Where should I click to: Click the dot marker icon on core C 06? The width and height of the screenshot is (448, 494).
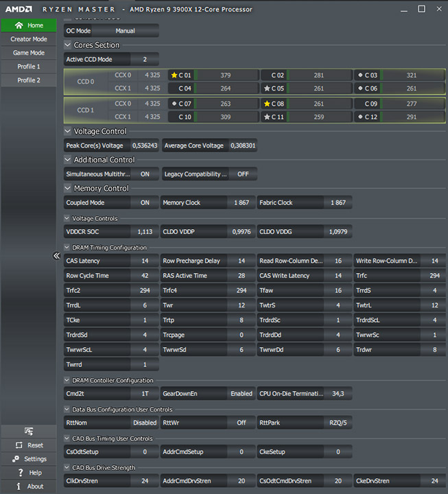[360, 89]
